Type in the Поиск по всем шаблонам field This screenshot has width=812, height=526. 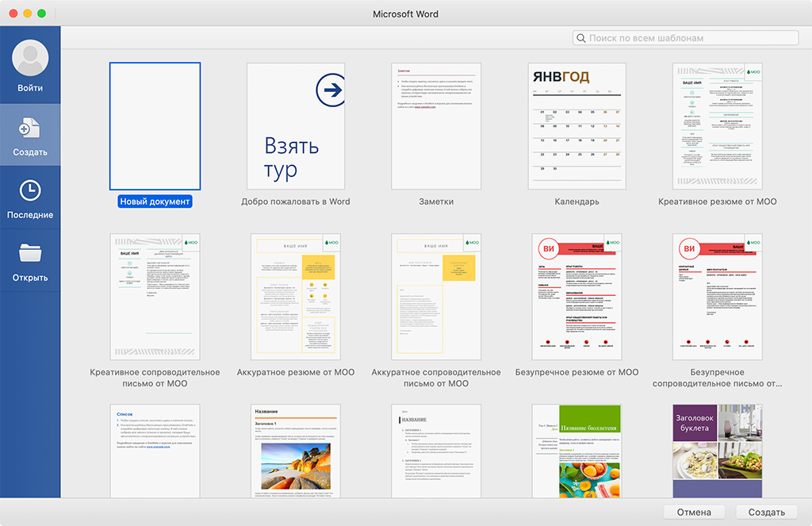(x=690, y=38)
